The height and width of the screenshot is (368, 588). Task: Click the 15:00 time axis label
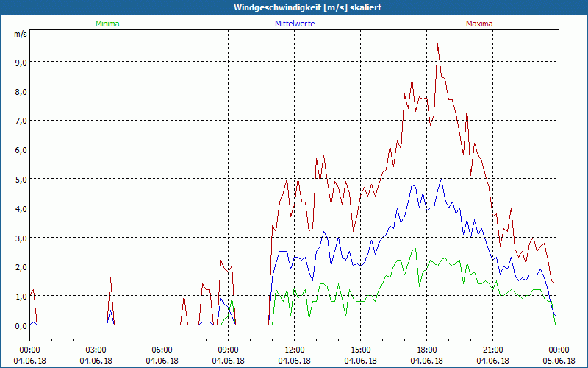pyautogui.click(x=361, y=350)
